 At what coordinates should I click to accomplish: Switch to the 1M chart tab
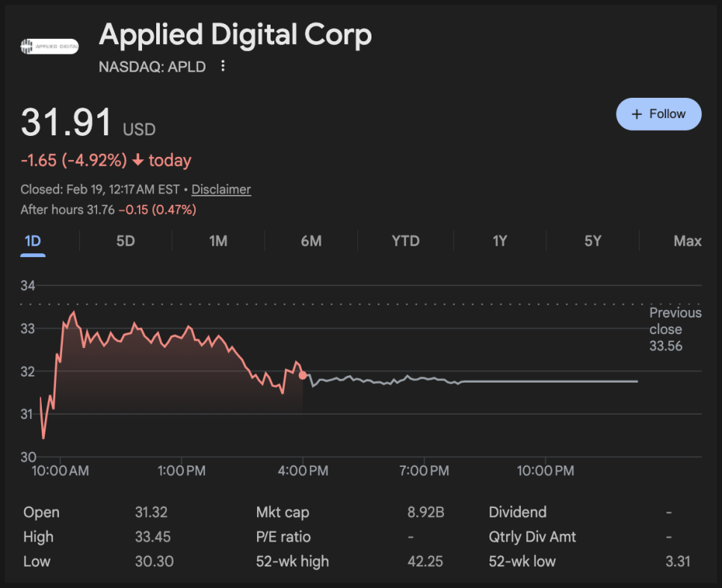[x=218, y=241]
